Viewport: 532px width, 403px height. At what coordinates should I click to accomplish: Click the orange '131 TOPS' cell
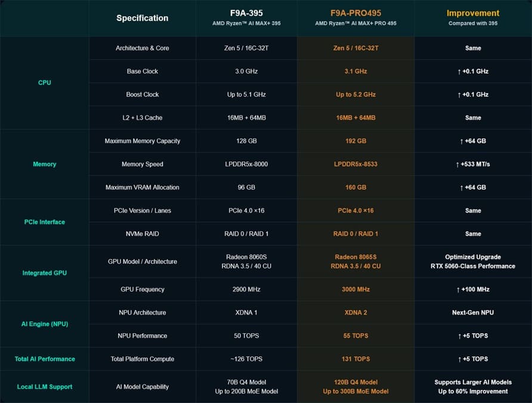point(355,359)
